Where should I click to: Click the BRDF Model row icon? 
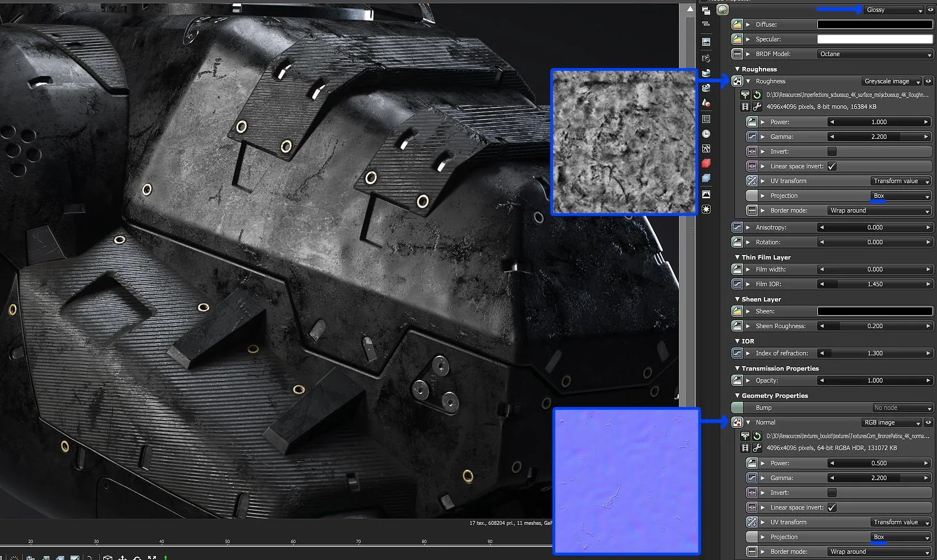click(x=737, y=54)
